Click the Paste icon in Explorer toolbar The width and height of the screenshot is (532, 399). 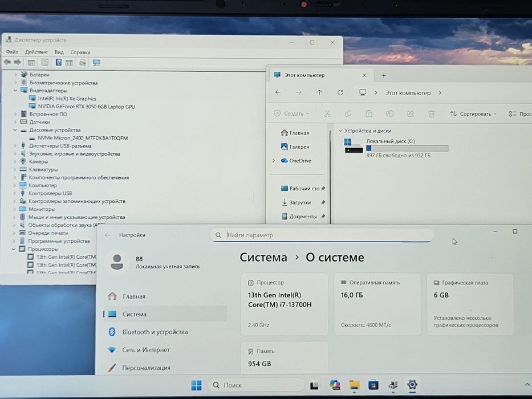tap(369, 113)
